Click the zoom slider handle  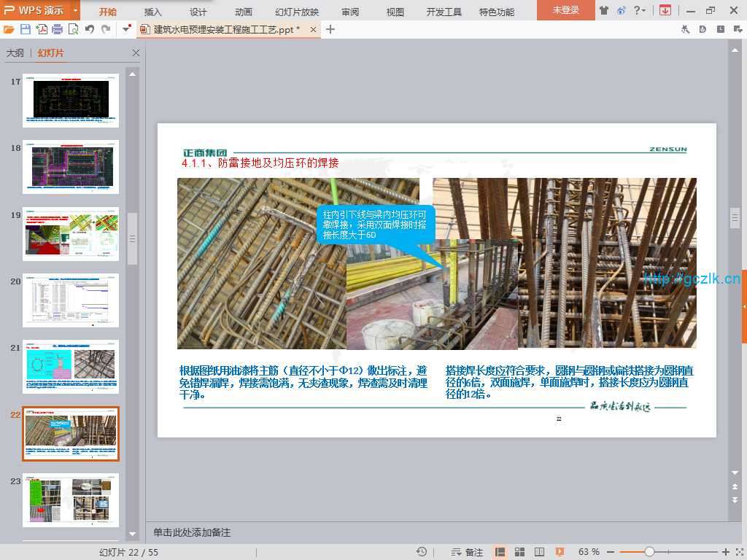coord(649,552)
